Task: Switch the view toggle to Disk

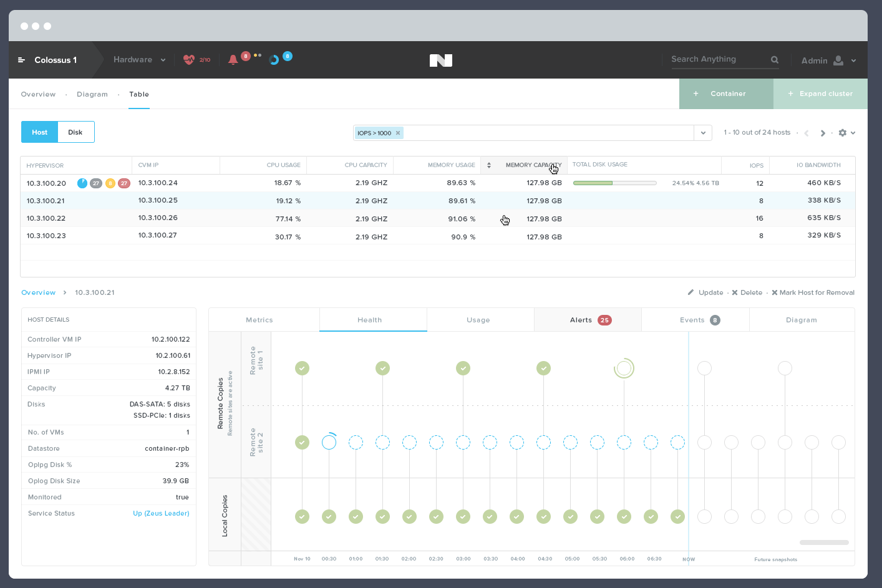Action: 75,132
